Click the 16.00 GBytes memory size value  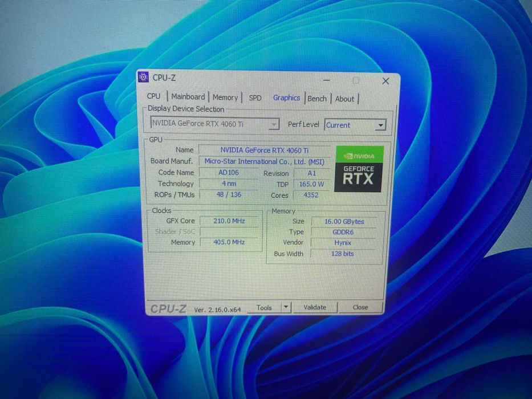click(344, 222)
